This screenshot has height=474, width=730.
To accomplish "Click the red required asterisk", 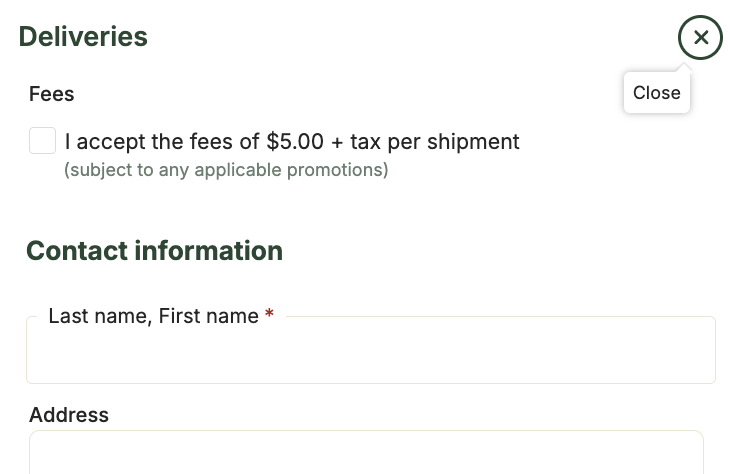I will [269, 314].
